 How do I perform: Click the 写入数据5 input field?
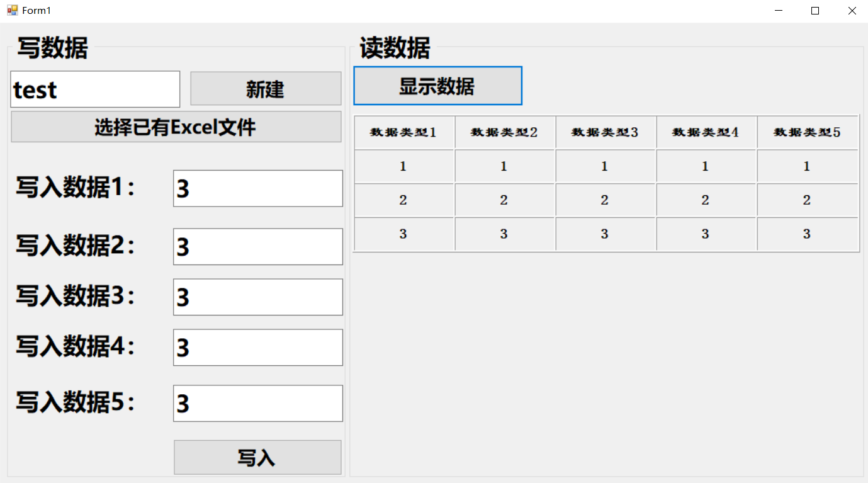(x=257, y=403)
